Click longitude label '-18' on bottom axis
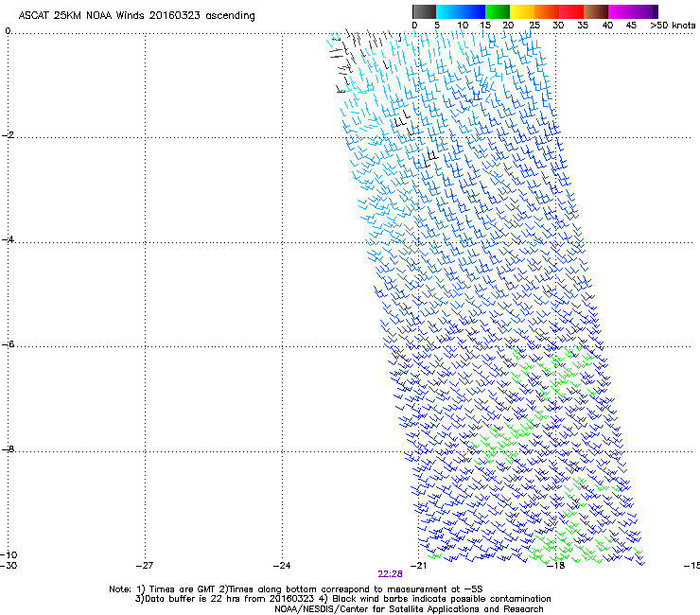 coord(556,566)
